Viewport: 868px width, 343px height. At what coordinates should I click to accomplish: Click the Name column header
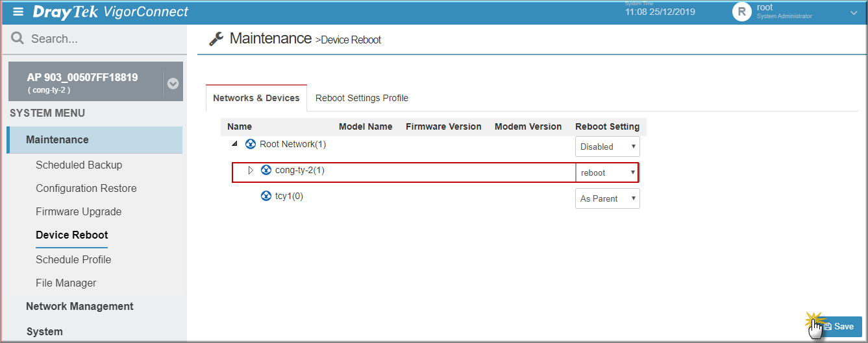click(240, 126)
